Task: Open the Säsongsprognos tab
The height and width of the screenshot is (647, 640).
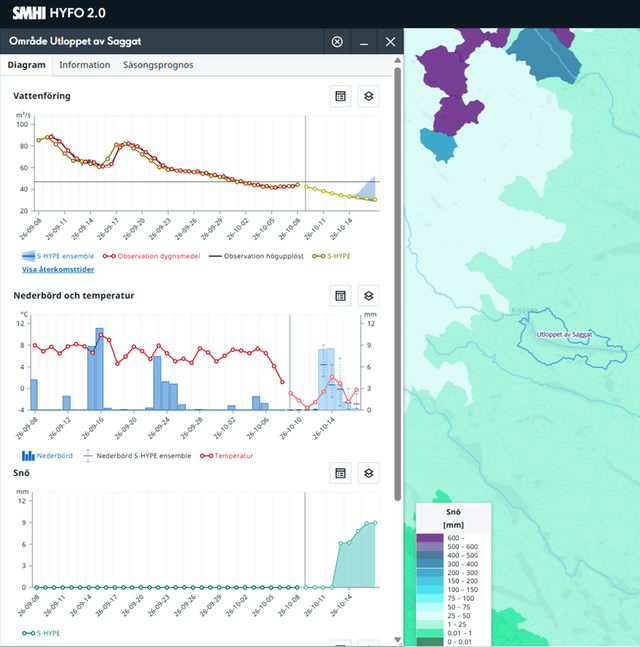Action: pos(158,65)
